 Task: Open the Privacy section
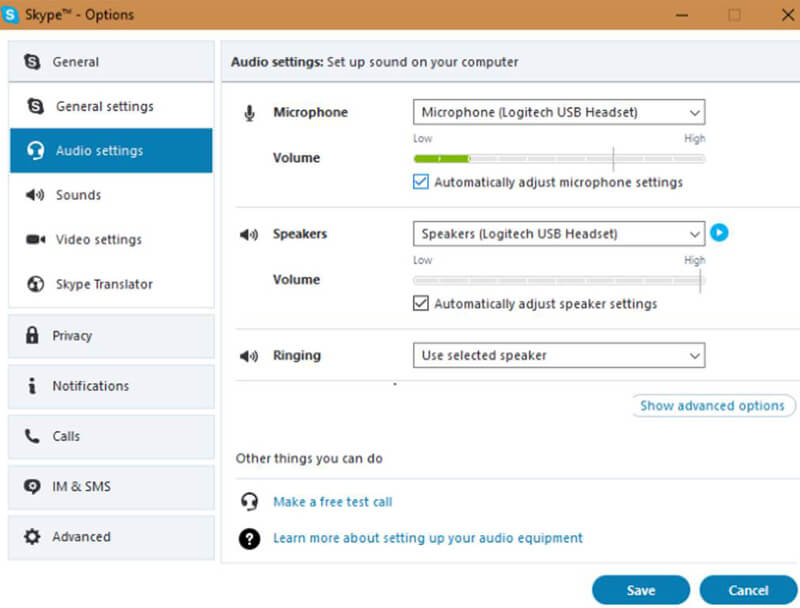point(111,336)
